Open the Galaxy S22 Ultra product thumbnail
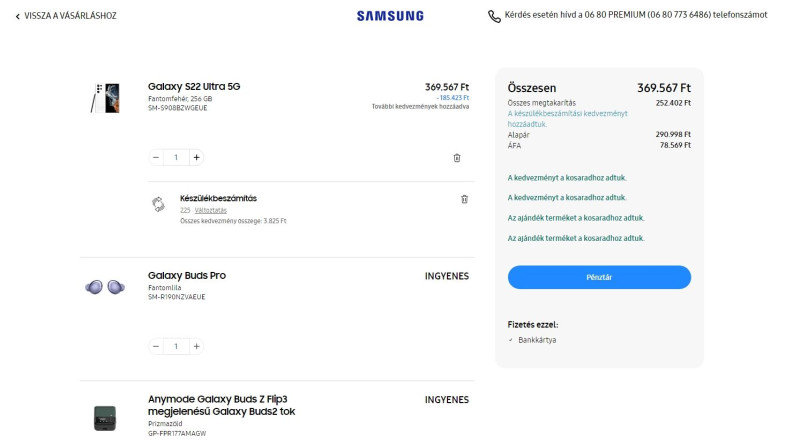800x447 pixels. click(105, 98)
